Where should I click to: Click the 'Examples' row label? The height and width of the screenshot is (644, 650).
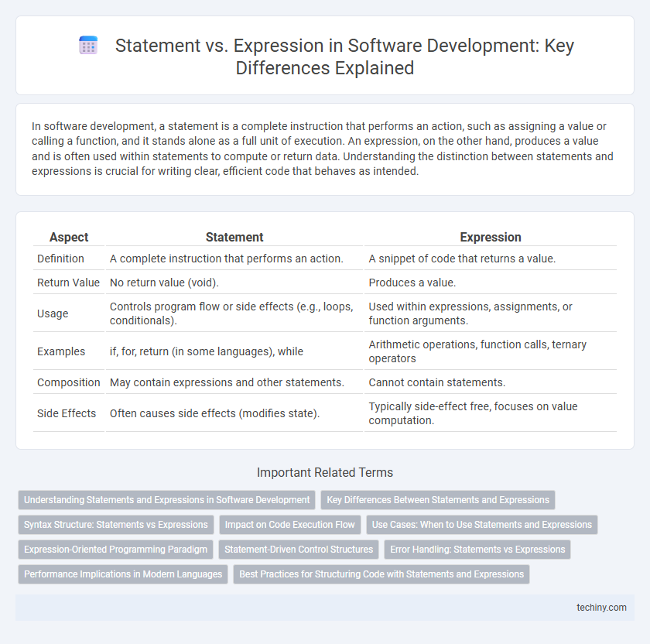61,351
